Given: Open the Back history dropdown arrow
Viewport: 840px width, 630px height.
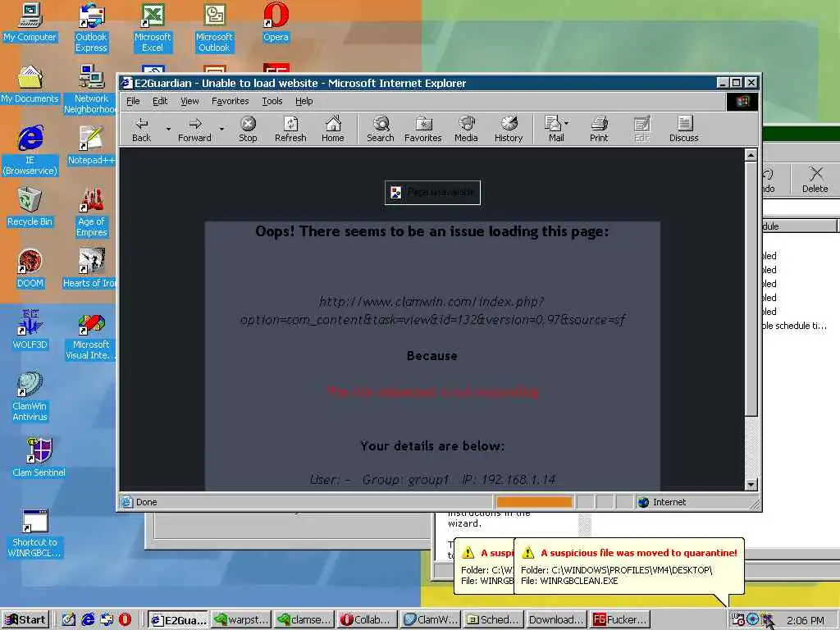Looking at the screenshot, I should 168,129.
